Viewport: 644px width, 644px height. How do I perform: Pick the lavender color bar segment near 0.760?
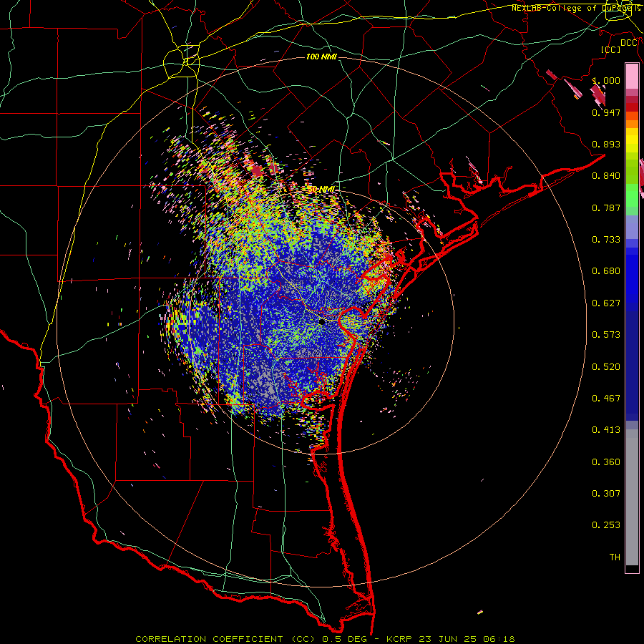pos(632,228)
